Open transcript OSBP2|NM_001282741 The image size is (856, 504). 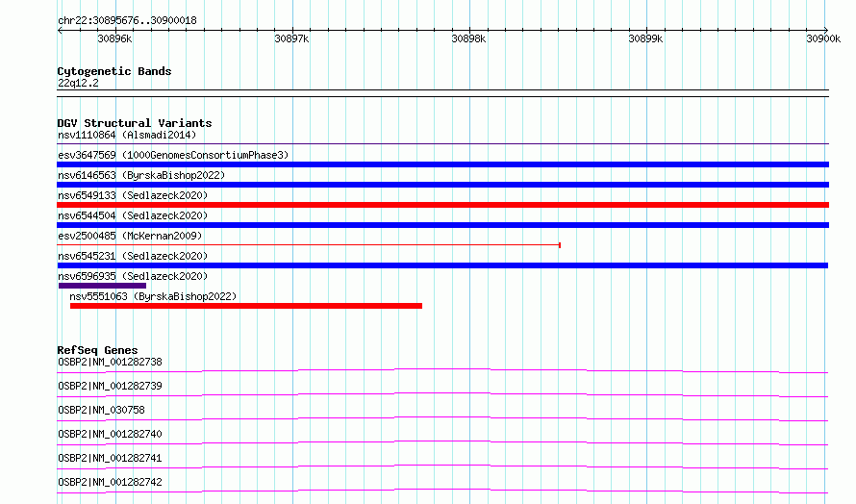coord(110,458)
